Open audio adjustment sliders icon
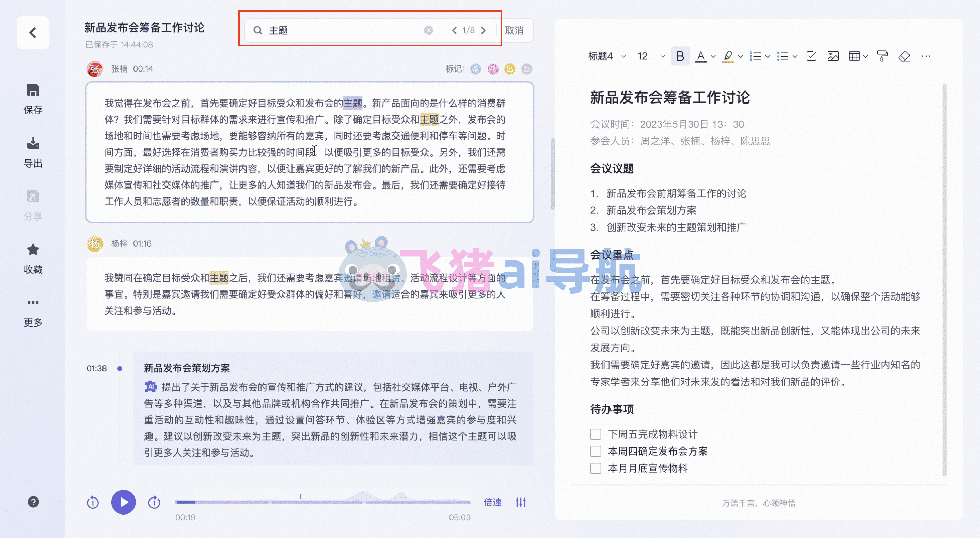 coord(521,503)
